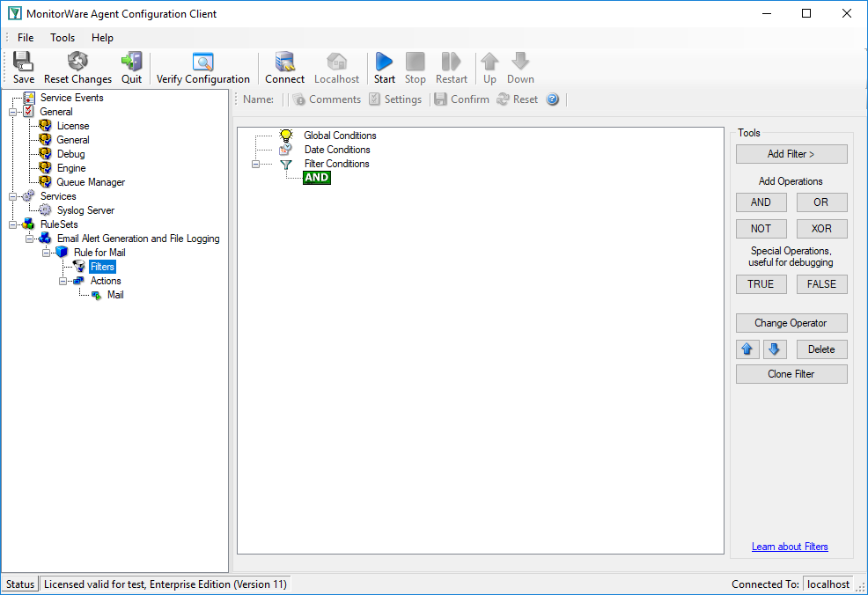The height and width of the screenshot is (595, 868).
Task: Click the Confirm floppy disk icon
Action: click(441, 99)
